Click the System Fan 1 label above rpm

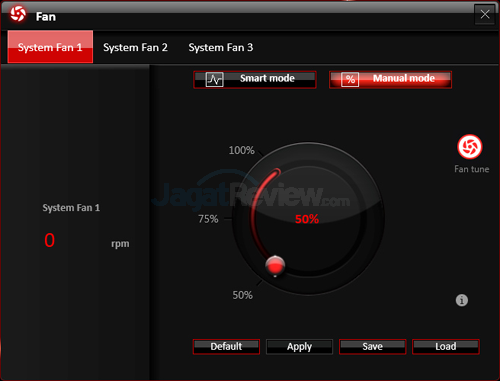point(71,208)
